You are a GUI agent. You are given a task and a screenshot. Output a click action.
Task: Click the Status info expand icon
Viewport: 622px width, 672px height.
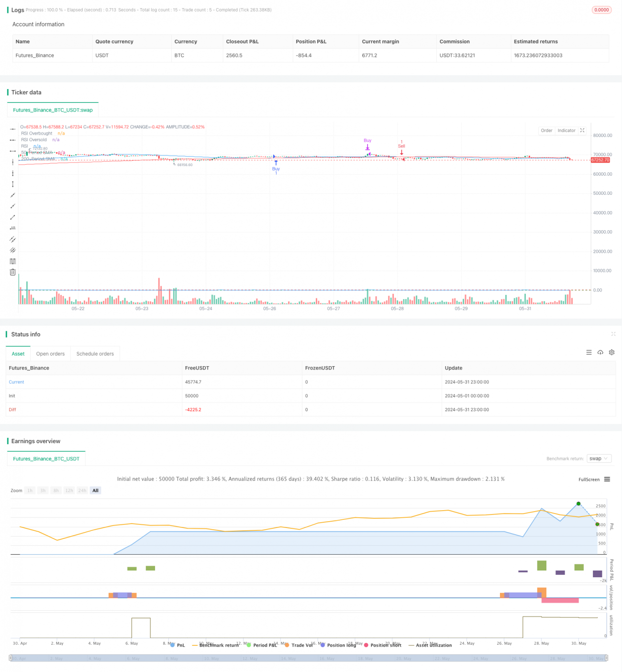point(613,334)
